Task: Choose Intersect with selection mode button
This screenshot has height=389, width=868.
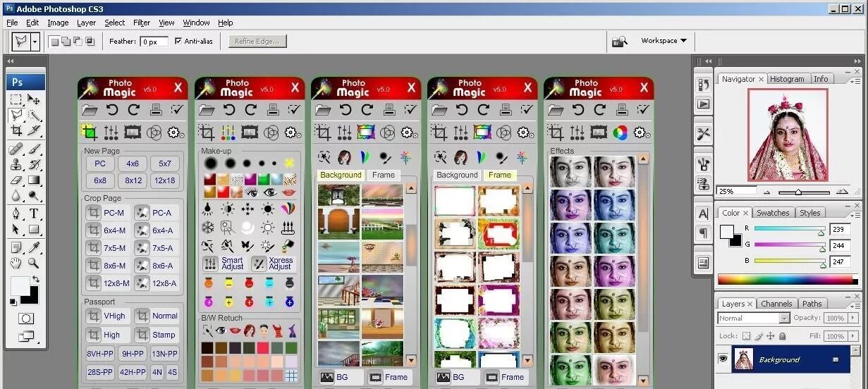Action: click(x=90, y=41)
